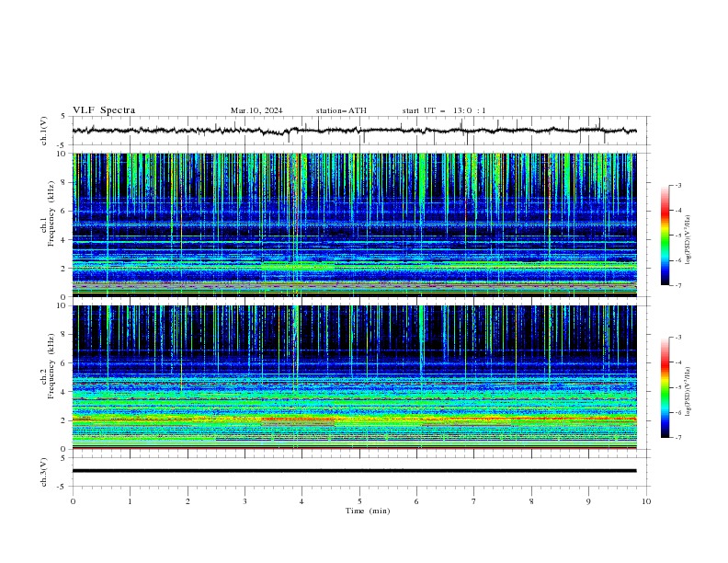Click the 'start UT = 13:0 :1' text
Image resolution: width=728 pixels, height=563 pixels.
444,110
